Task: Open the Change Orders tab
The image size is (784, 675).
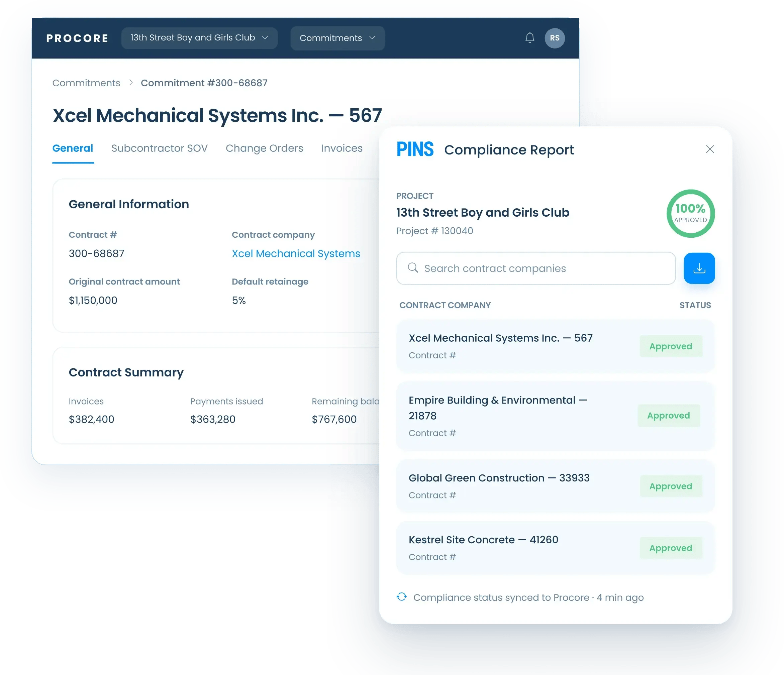Action: 264,148
